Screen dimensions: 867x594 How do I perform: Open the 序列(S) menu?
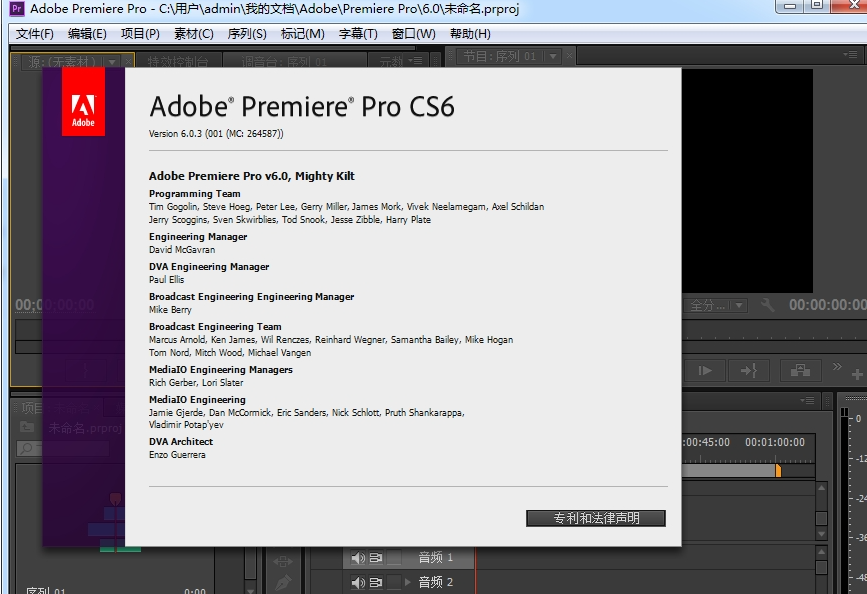(247, 34)
